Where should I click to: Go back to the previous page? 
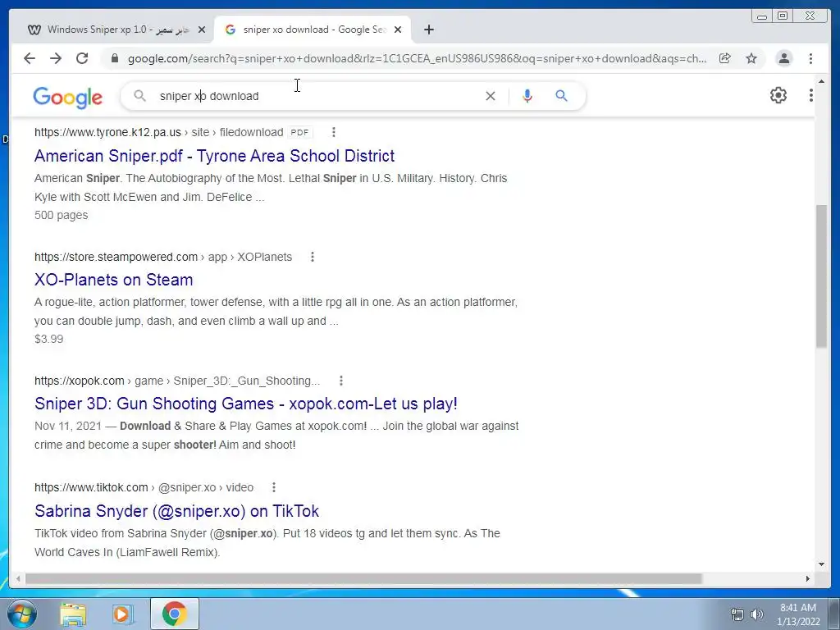(30, 58)
